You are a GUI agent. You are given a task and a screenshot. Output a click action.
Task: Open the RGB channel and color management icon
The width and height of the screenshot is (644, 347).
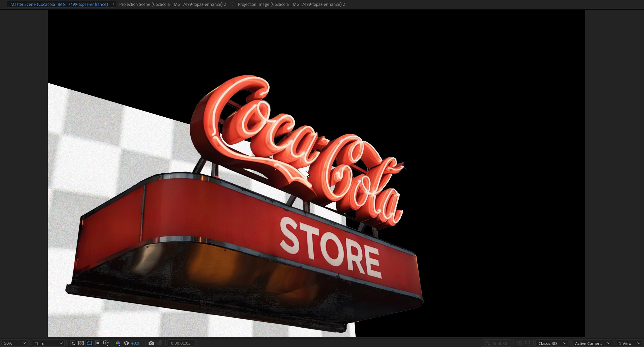118,343
